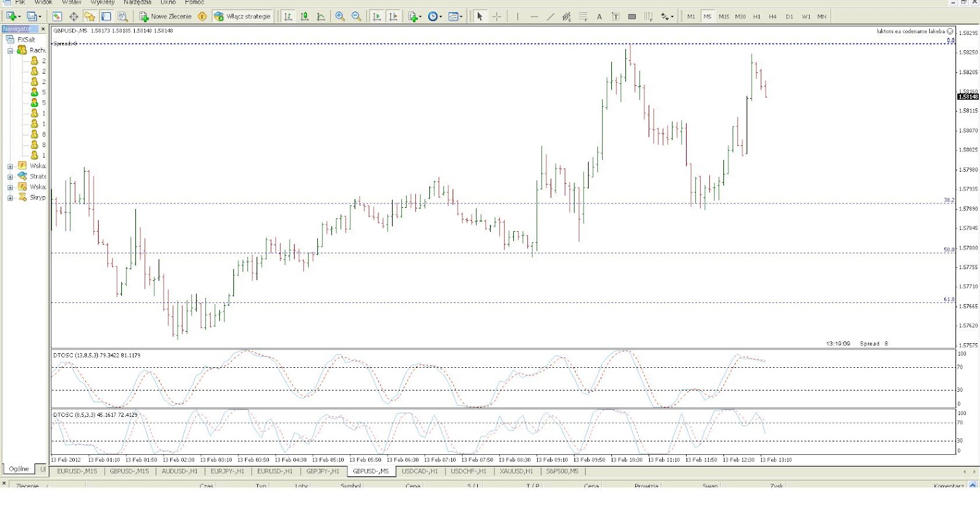The height and width of the screenshot is (526, 980).
Task: Switch chart to M30 timeframe
Action: coord(741,17)
